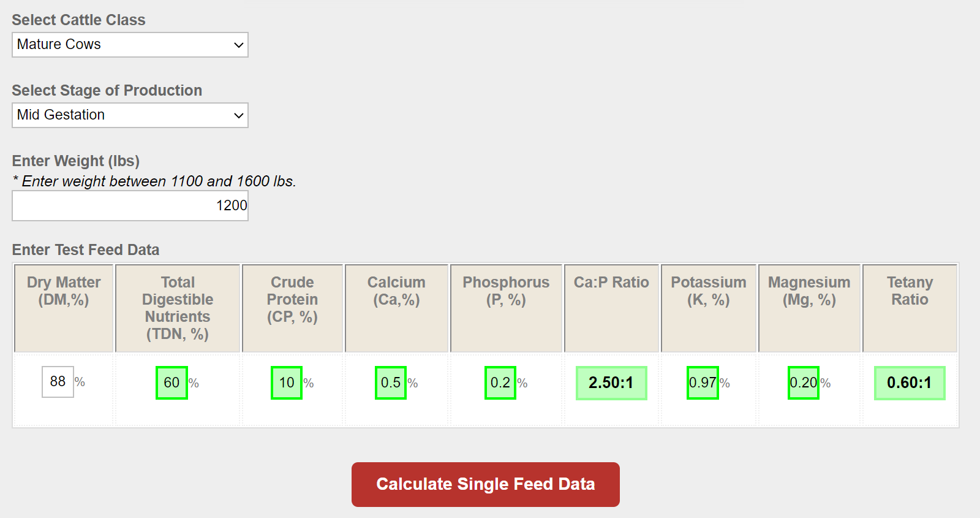Image resolution: width=980 pixels, height=518 pixels.
Task: Click the Calcium field showing 0.5
Action: (391, 383)
